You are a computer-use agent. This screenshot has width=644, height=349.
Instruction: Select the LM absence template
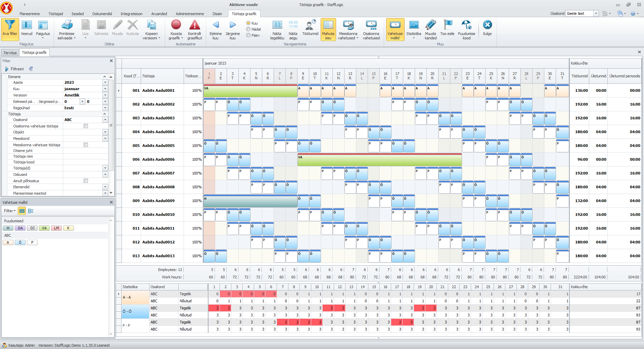(x=56, y=228)
